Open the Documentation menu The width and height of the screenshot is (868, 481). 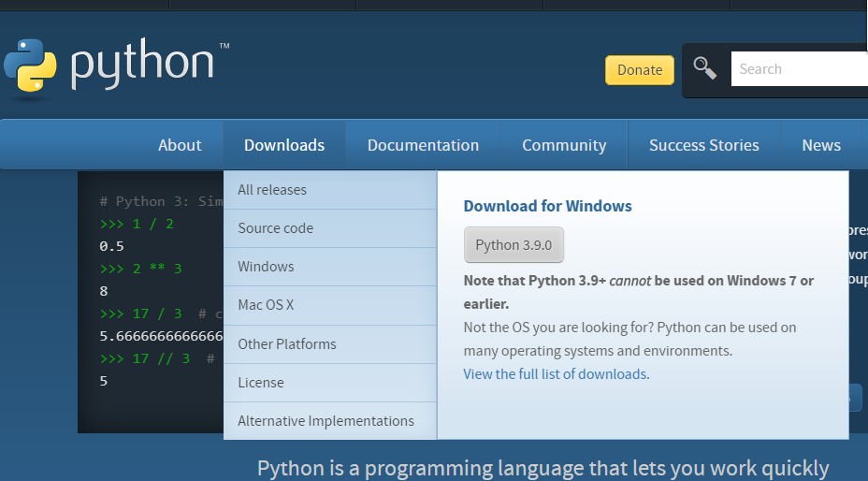(x=423, y=145)
